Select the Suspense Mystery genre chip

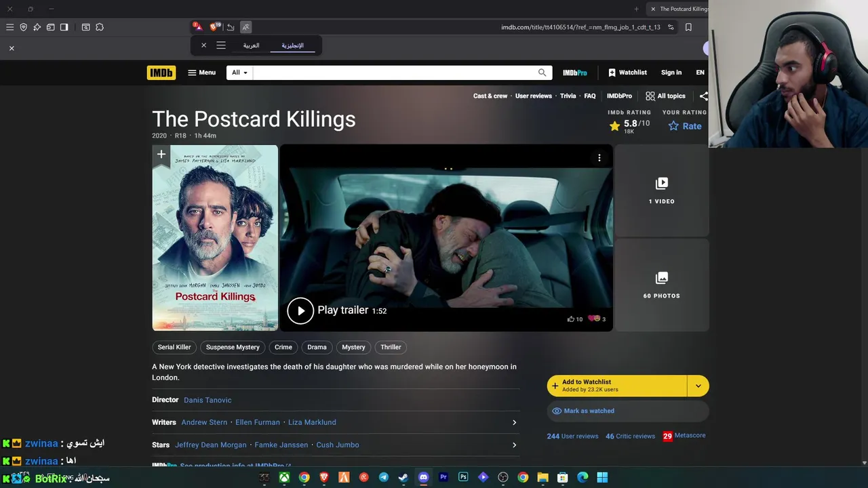(233, 347)
